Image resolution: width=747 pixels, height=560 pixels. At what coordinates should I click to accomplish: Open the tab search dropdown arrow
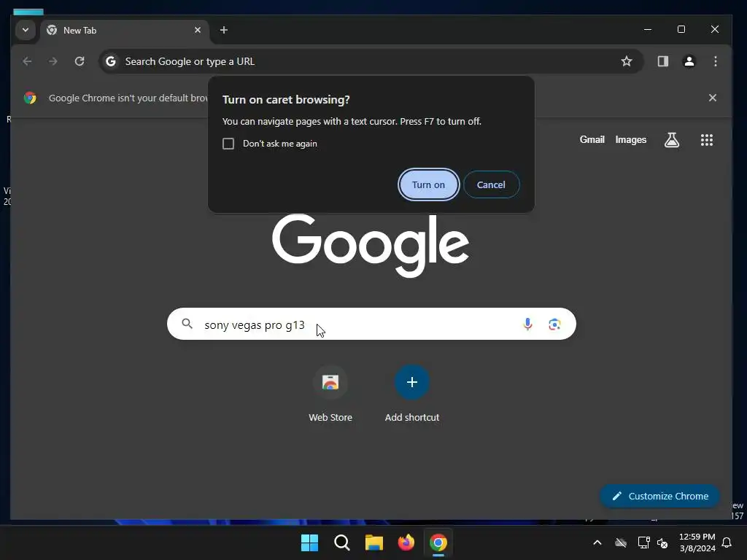pyautogui.click(x=26, y=30)
